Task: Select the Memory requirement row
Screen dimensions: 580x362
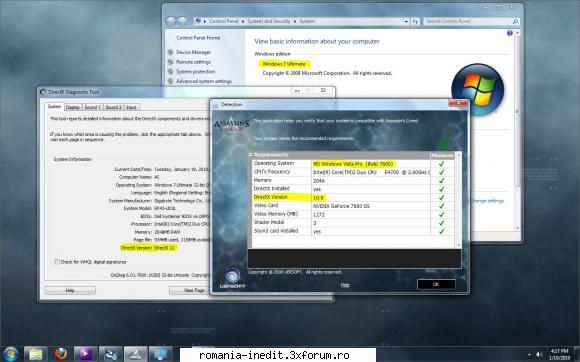Action: (x=353, y=180)
